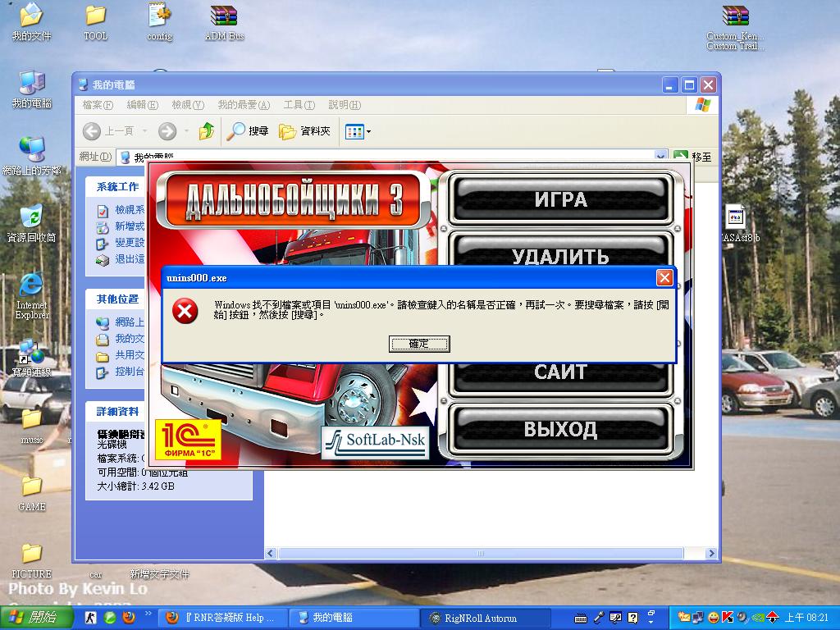Image resolution: width=840 pixels, height=630 pixels.
Task: Select the Custom_Ken archive desktop icon
Action: [x=735, y=27]
